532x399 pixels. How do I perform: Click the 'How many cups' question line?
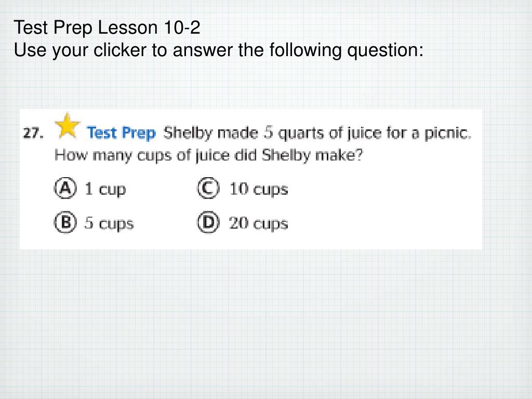click(x=208, y=155)
